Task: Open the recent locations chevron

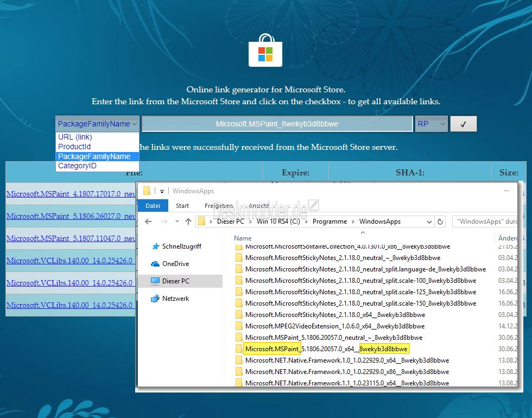Action: click(x=177, y=221)
